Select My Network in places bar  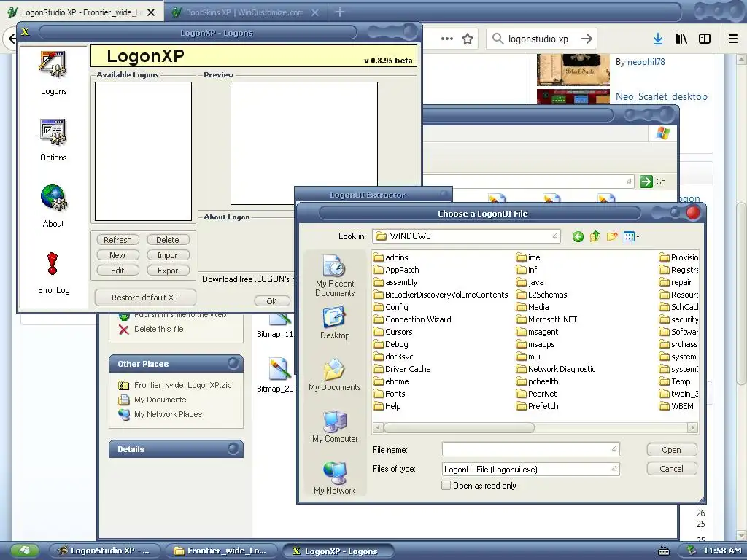(x=334, y=478)
